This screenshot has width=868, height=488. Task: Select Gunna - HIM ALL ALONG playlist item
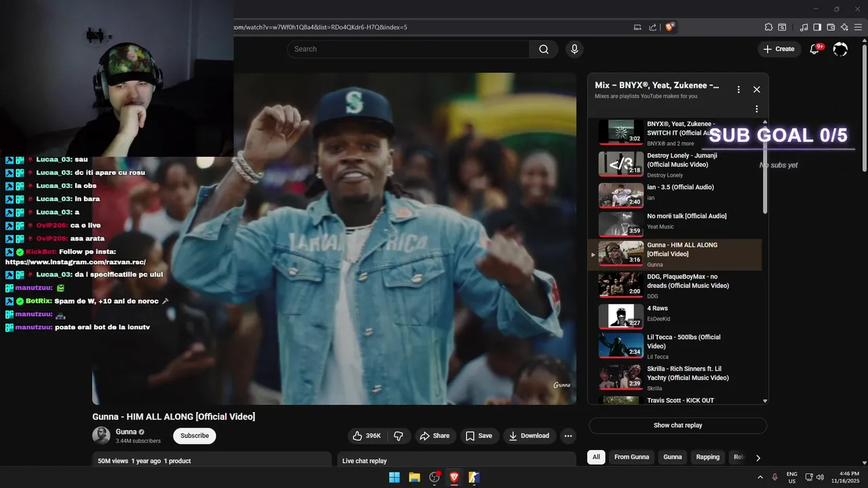(x=675, y=255)
